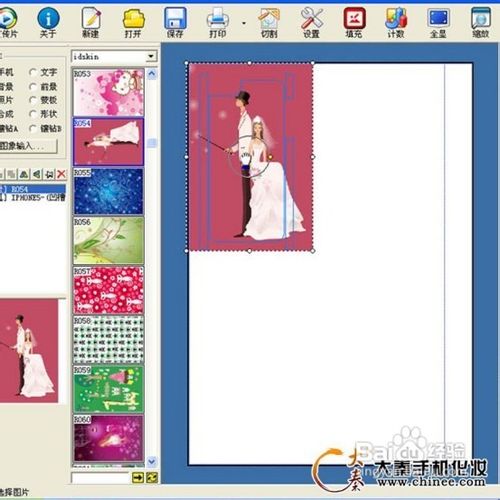Click the thumbnail list scrollbar thumb
Screen dimensions: 500x500
[152, 143]
